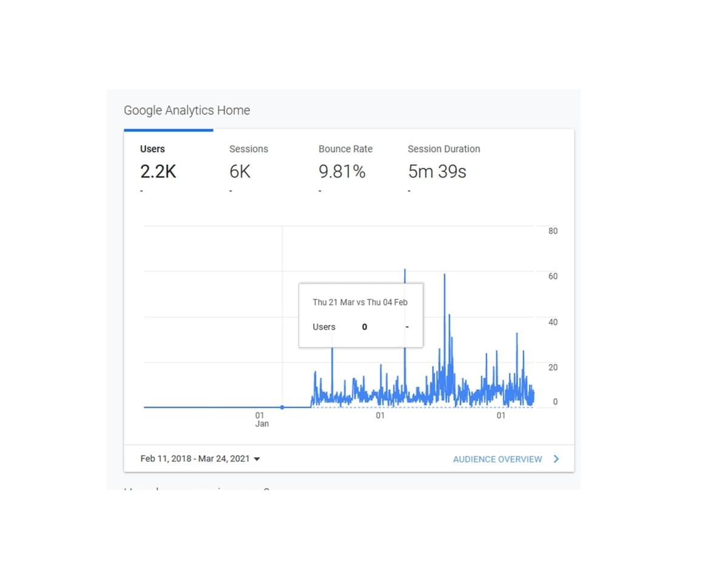This screenshot has width=728, height=562.
Task: Click the 5m 39s duration value
Action: click(x=437, y=172)
